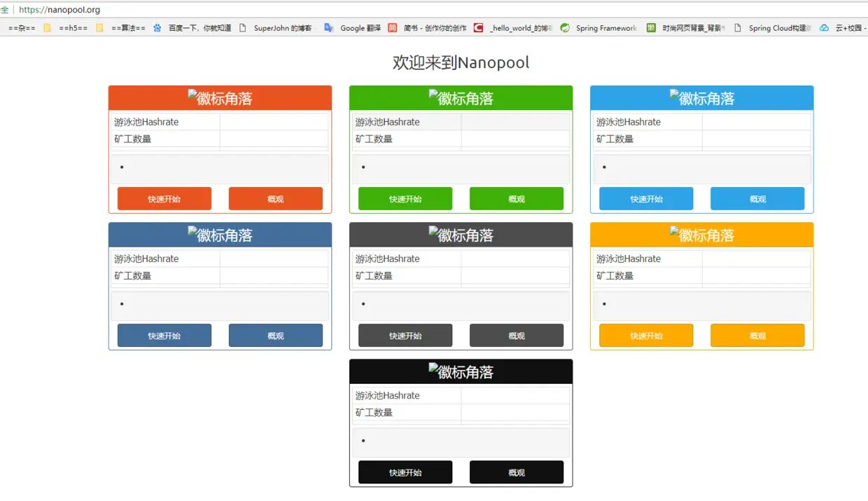
Task: Click the 欢迎来到Nanopool page heading
Action: click(x=461, y=62)
